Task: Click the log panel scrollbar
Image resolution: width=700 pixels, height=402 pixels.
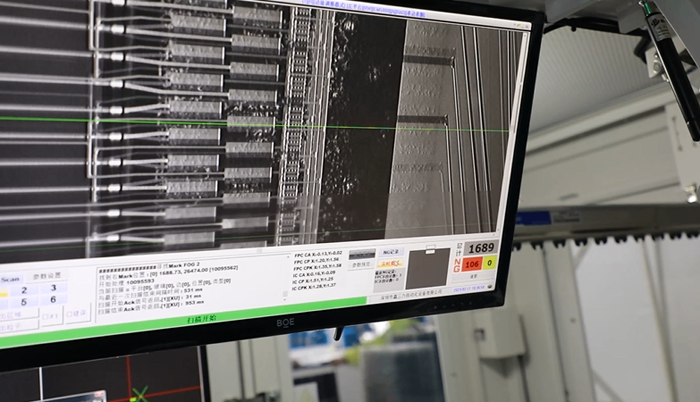Action: coord(286,281)
